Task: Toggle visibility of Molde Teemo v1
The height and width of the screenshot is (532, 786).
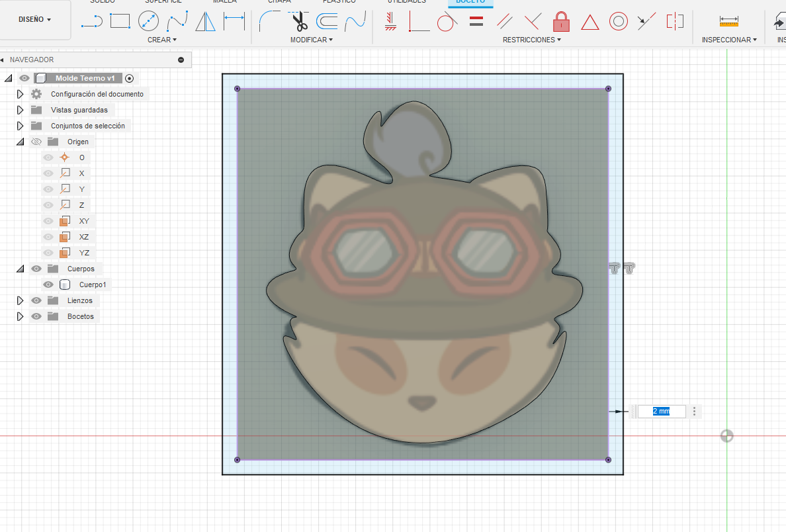Action: pyautogui.click(x=24, y=78)
